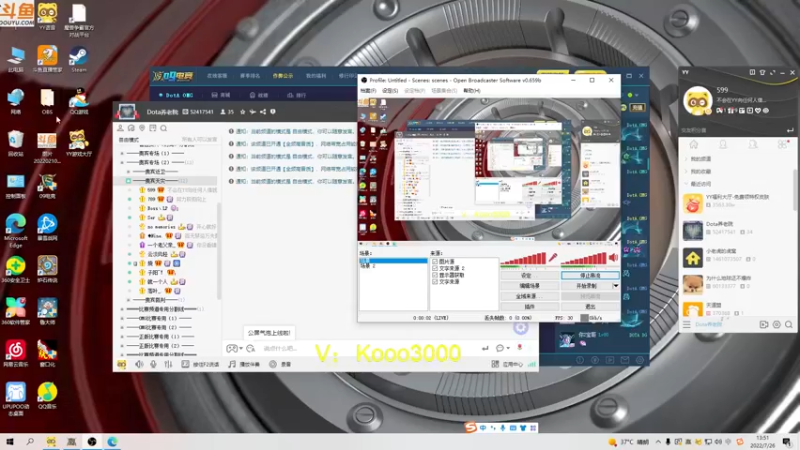800x450 pixels.
Task: Open Steam from the desktop
Action: point(79,58)
